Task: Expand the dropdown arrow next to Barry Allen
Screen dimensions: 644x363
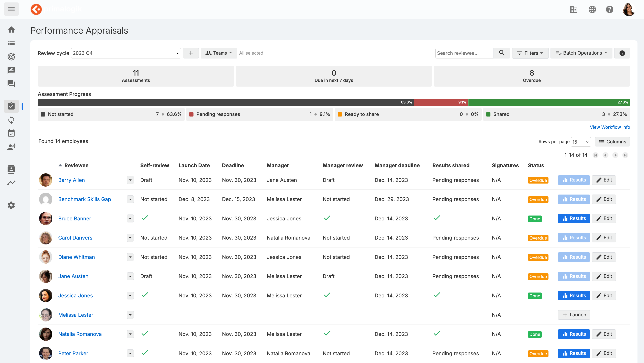Action: pos(130,180)
